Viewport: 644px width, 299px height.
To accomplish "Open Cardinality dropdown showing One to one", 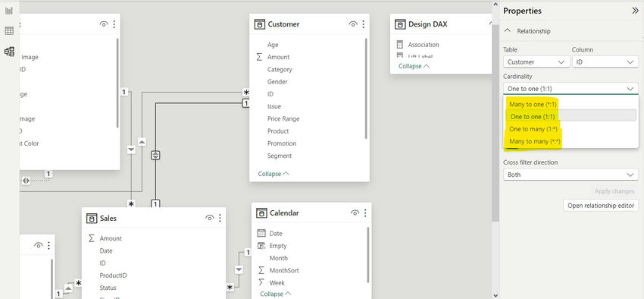I will tap(571, 89).
